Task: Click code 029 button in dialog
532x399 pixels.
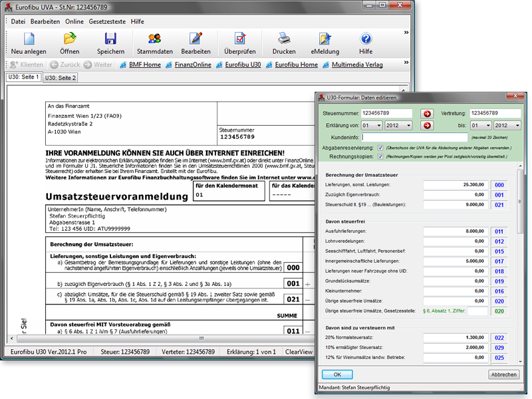Action: [499, 347]
